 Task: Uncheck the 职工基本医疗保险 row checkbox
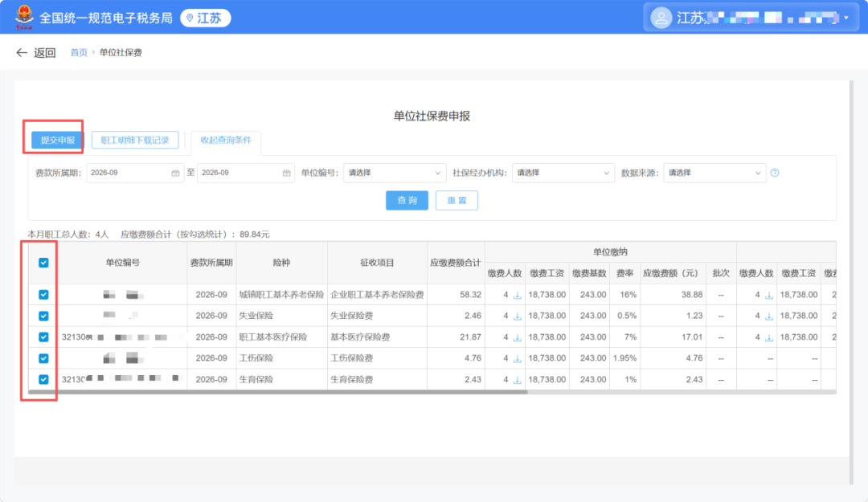point(43,337)
